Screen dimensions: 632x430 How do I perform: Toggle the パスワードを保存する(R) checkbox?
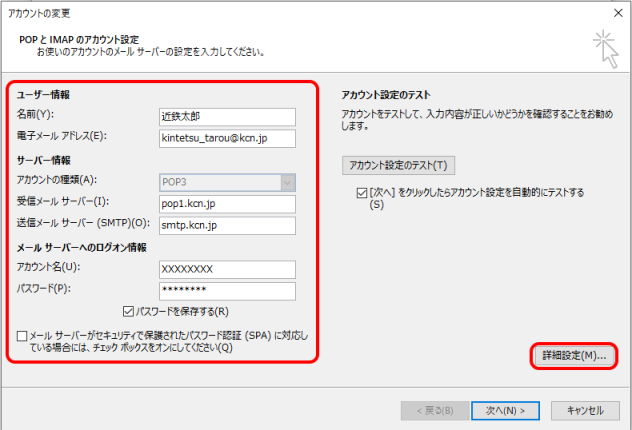128,312
